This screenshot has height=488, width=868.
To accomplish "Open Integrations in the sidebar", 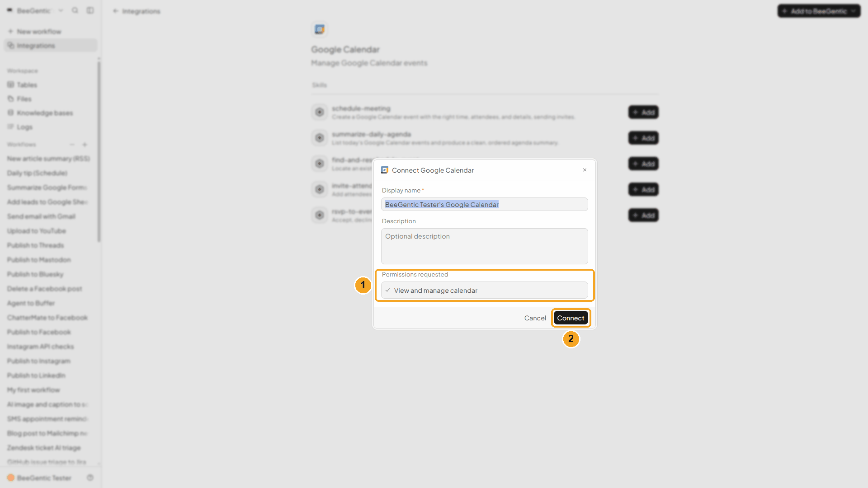I will coord(51,46).
